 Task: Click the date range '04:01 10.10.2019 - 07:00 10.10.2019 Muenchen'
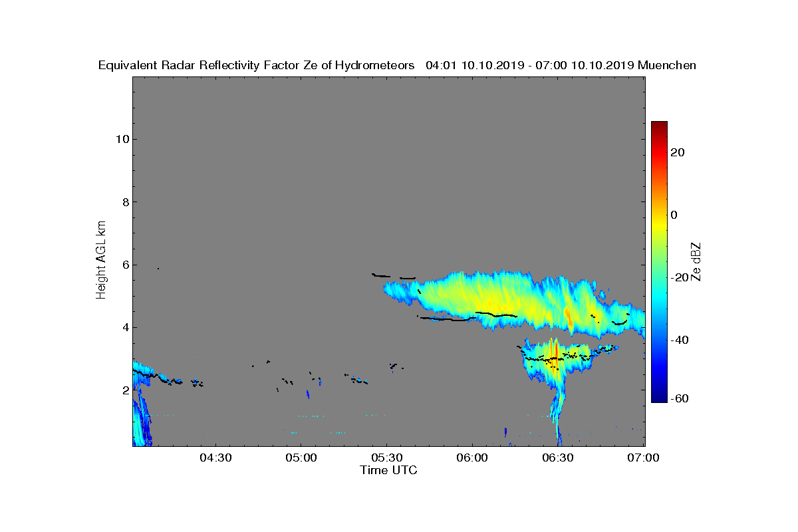point(561,65)
